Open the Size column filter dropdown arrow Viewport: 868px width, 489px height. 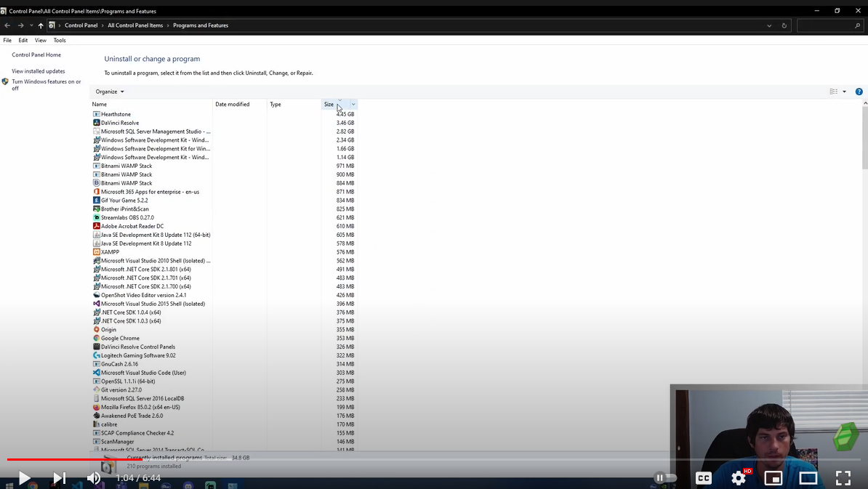click(353, 105)
